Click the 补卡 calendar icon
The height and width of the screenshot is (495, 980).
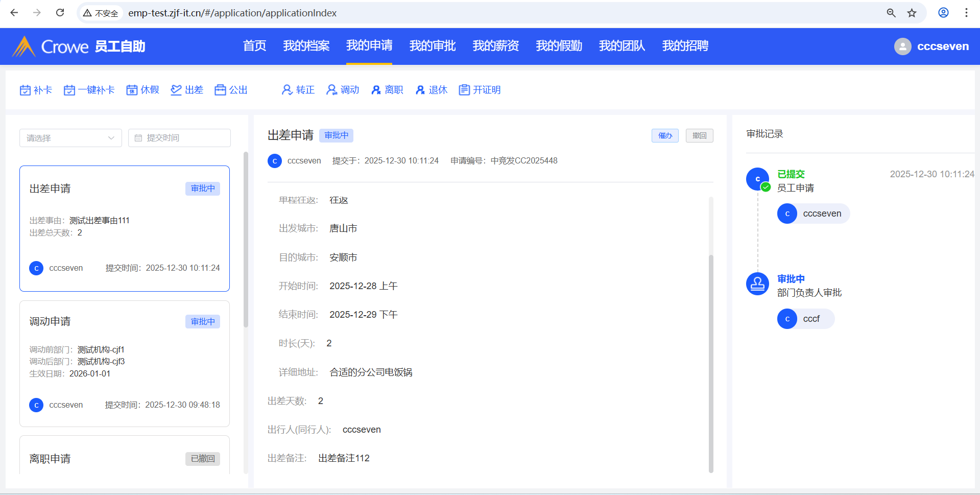(25, 90)
